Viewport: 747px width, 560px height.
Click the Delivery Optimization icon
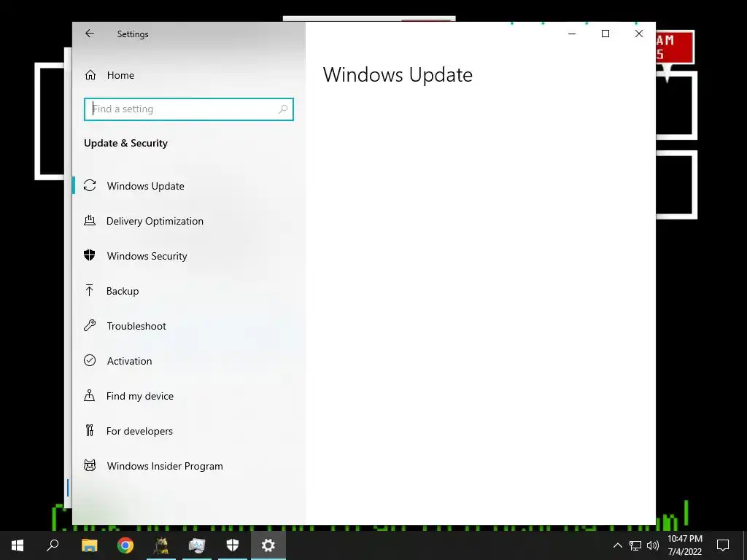pyautogui.click(x=90, y=220)
